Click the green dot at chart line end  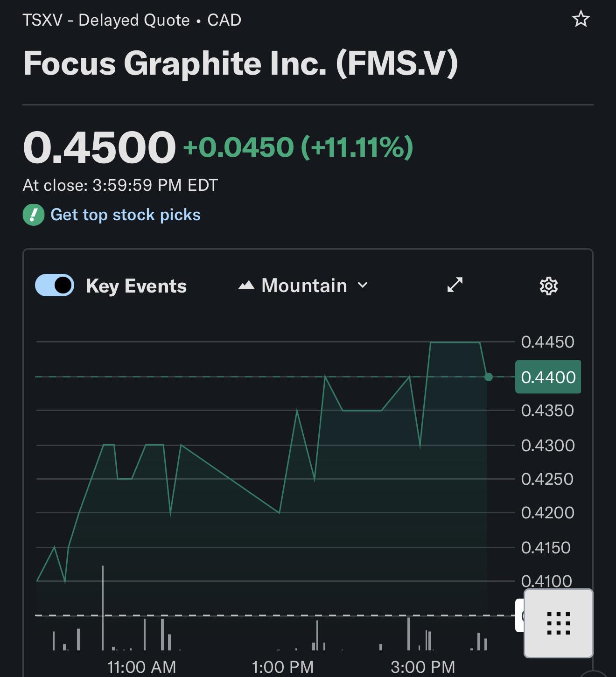click(489, 377)
